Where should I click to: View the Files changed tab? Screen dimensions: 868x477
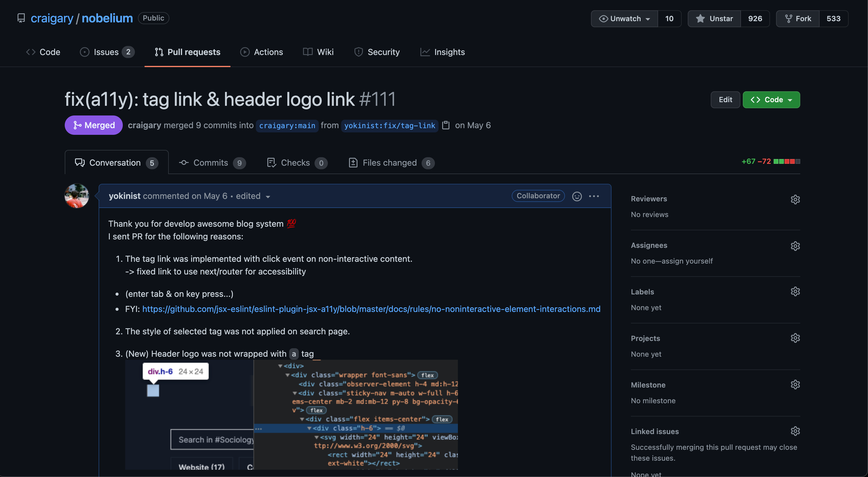[x=392, y=163]
